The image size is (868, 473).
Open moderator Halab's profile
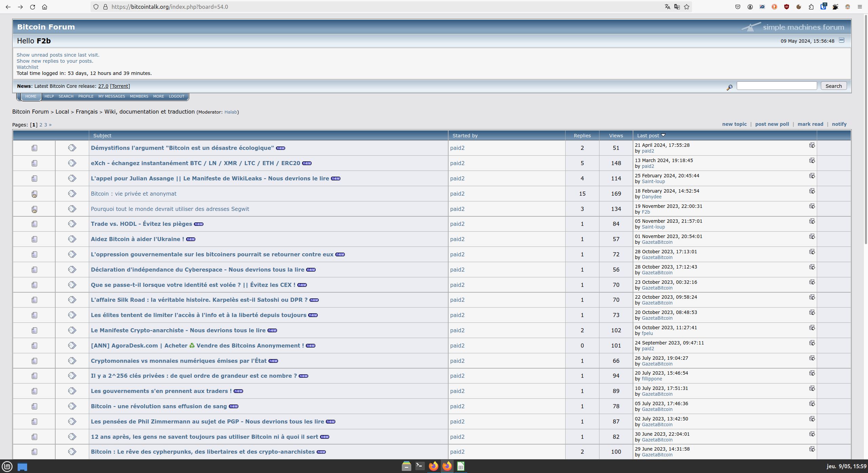click(231, 112)
